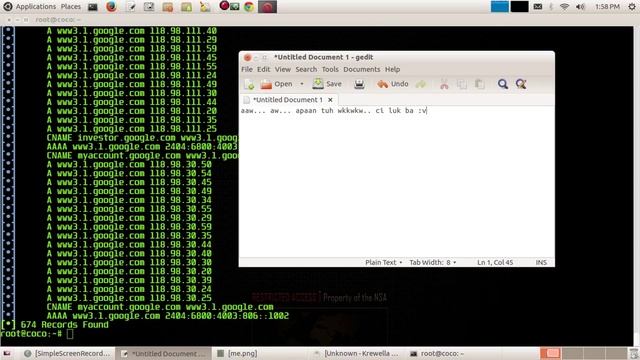
Task: Open the Help menu in gedit
Action: coord(392,69)
